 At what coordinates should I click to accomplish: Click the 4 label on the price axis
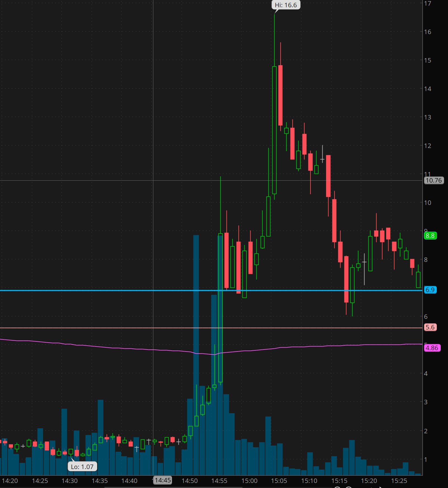(x=426, y=374)
